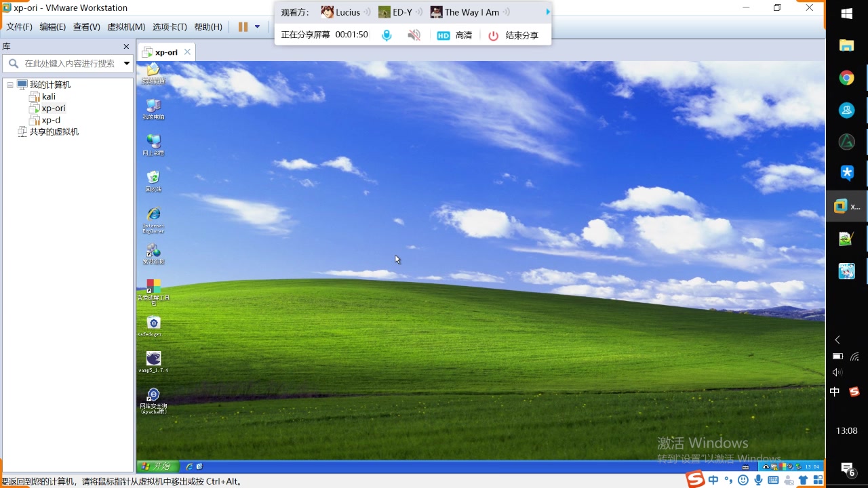
Task: Select the Internet Explorer desktop icon
Action: (x=153, y=220)
